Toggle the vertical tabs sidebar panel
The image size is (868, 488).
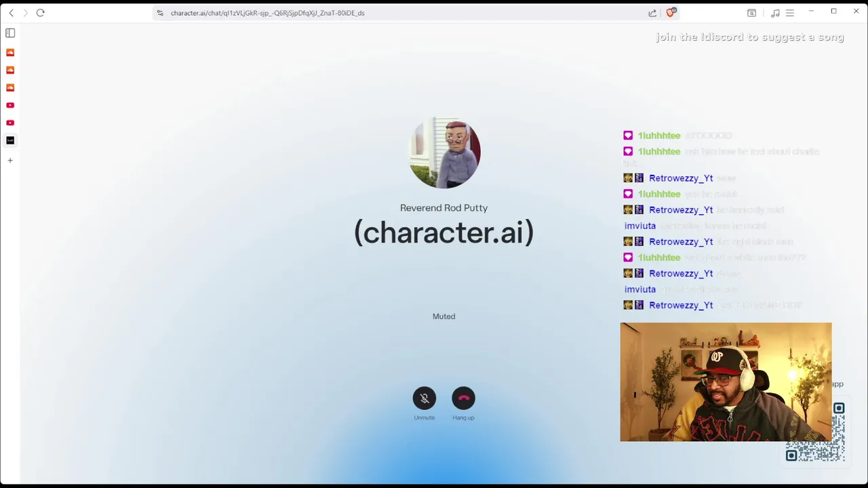click(10, 33)
